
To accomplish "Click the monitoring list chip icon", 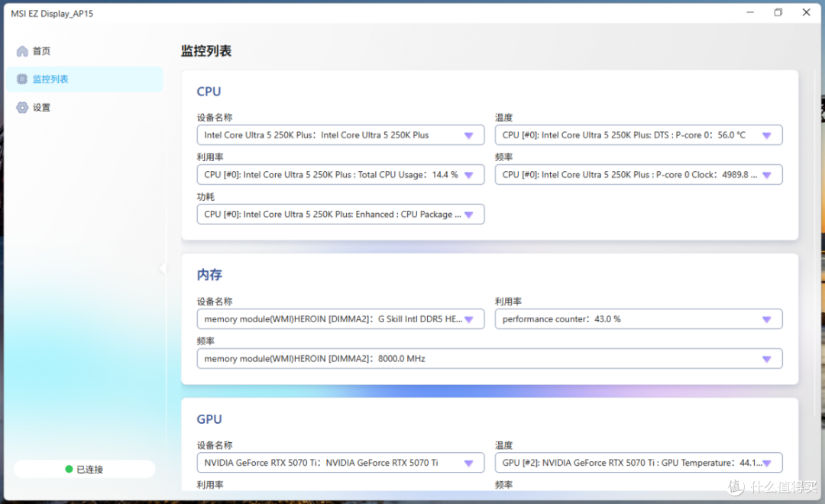I will [22, 79].
